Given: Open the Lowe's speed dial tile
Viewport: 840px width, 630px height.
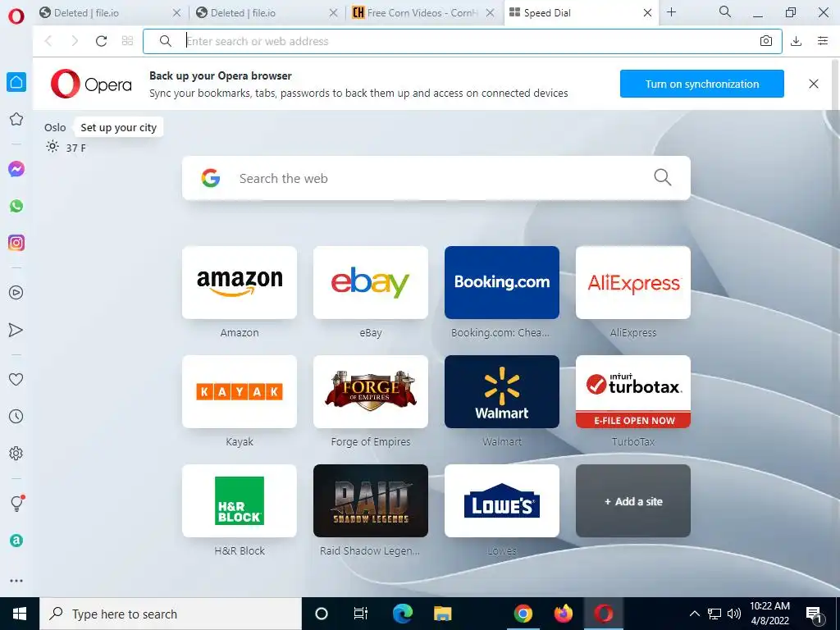Looking at the screenshot, I should pyautogui.click(x=502, y=501).
